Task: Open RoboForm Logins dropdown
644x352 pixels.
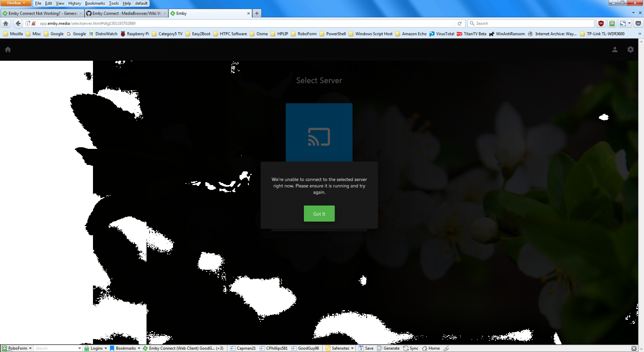Action: [x=96, y=348]
